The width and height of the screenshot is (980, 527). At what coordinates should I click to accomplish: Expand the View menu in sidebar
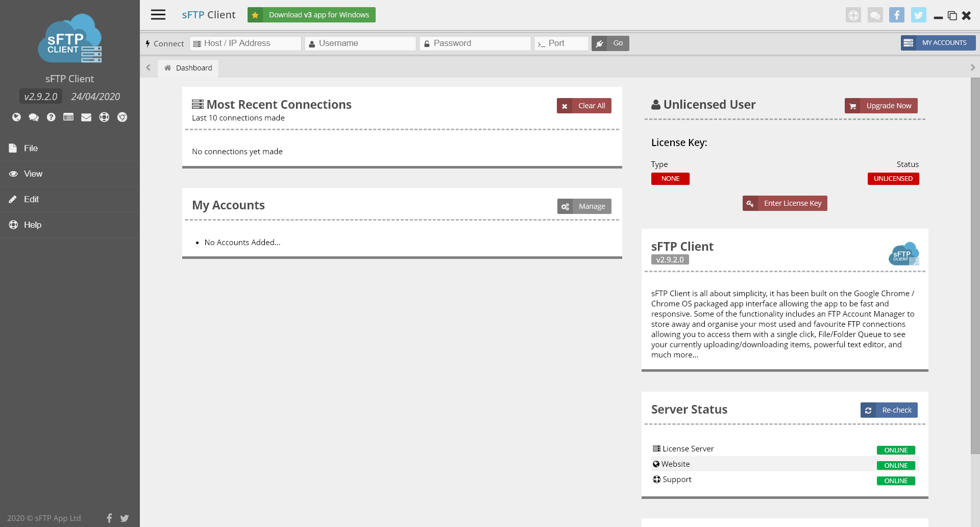(x=33, y=174)
